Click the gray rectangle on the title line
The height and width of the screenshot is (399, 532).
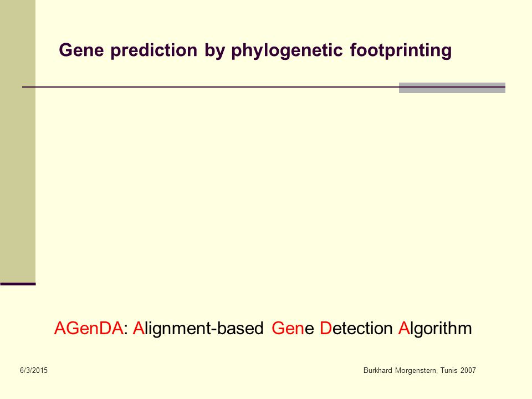pyautogui.click(x=452, y=88)
